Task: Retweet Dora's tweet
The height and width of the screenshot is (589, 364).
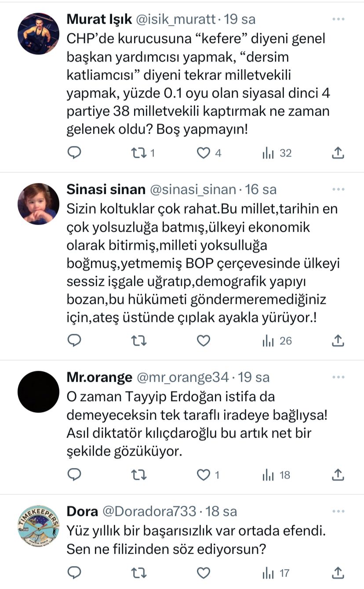Action: [139, 573]
